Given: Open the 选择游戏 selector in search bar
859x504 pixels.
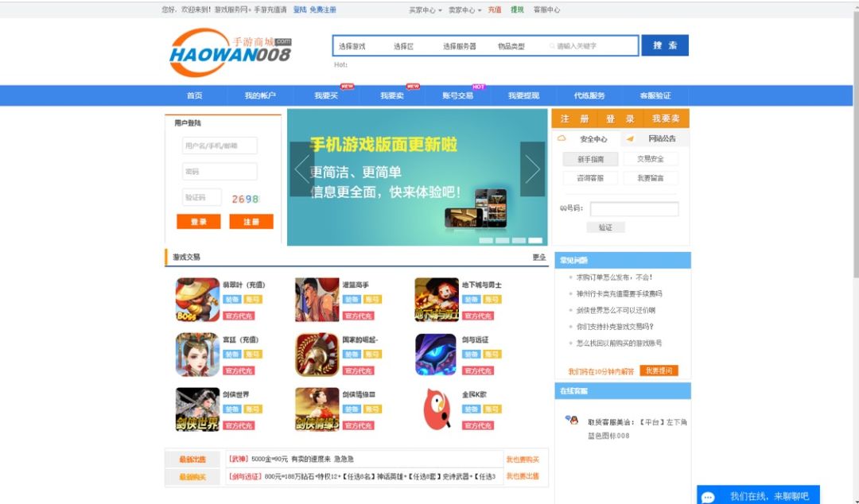Looking at the screenshot, I should click(352, 46).
